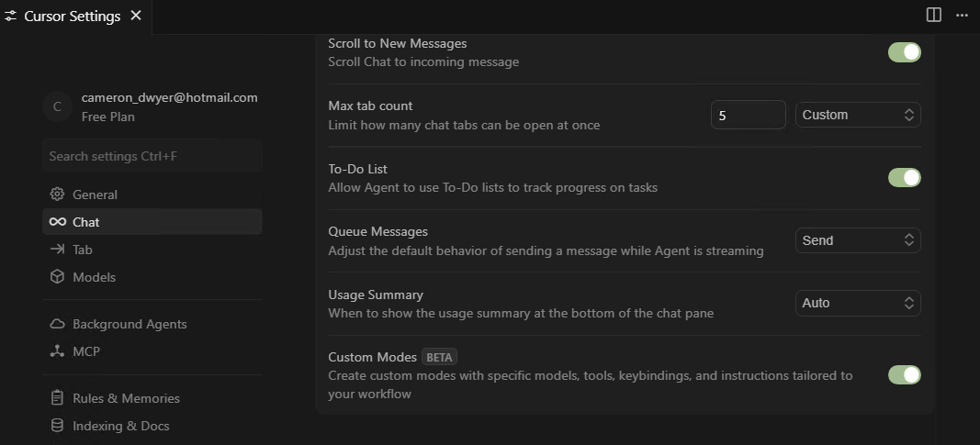Expand the Queue Messages Send dropdown
The image size is (980, 445).
(857, 240)
